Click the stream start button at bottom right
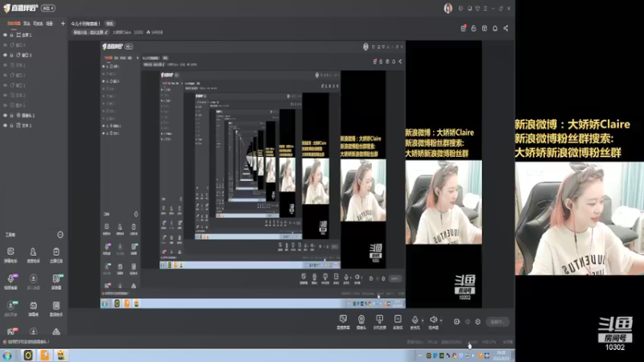Viewport: 644px width, 362px height. pyautogui.click(x=497, y=322)
